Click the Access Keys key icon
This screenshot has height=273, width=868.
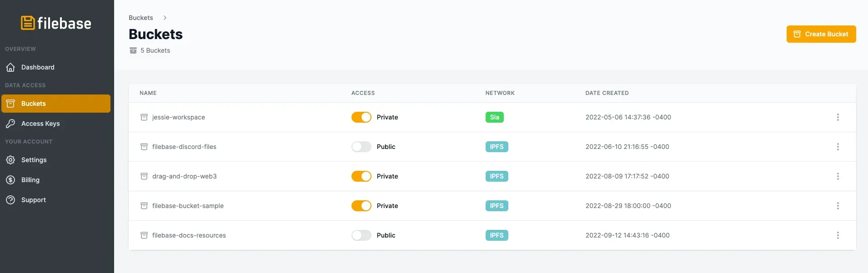(10, 124)
